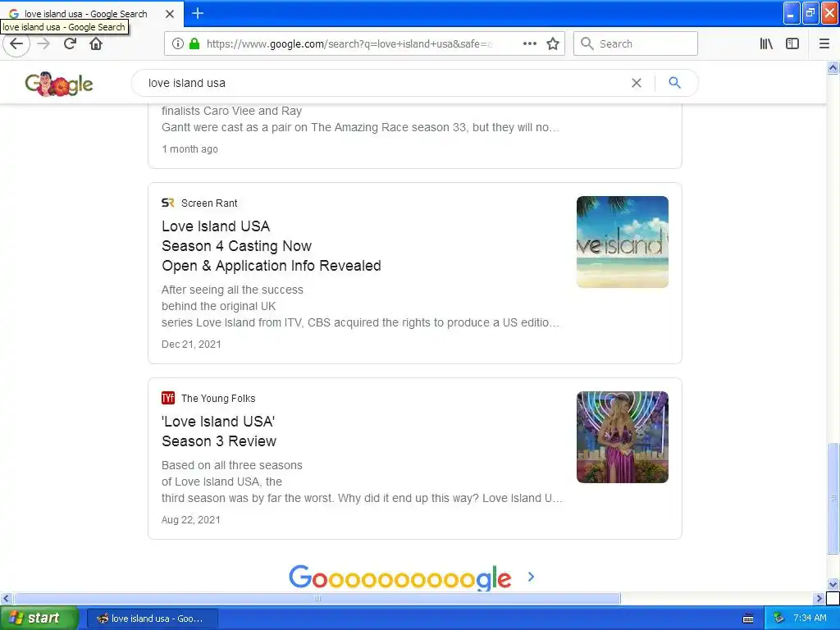Image resolution: width=840 pixels, height=630 pixels.
Task: Submit search with blue magnifier icon
Action: [x=675, y=83]
